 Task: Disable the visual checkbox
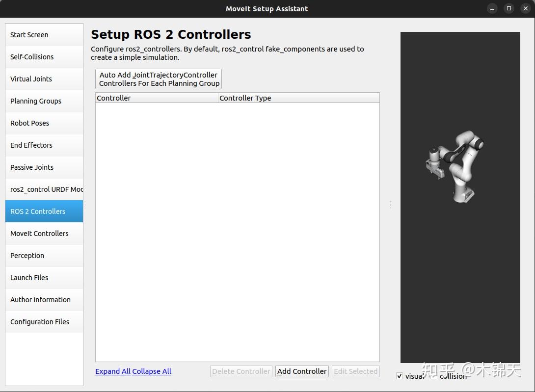tap(400, 376)
